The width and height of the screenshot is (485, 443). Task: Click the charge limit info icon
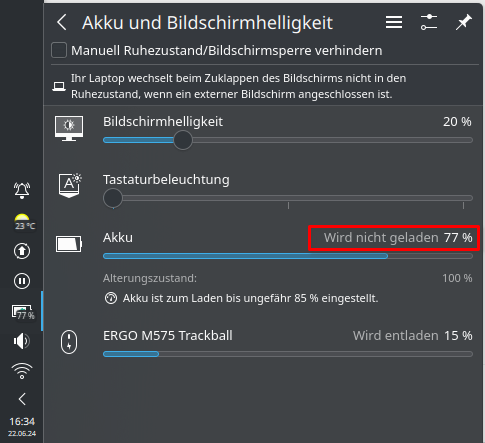[111, 298]
